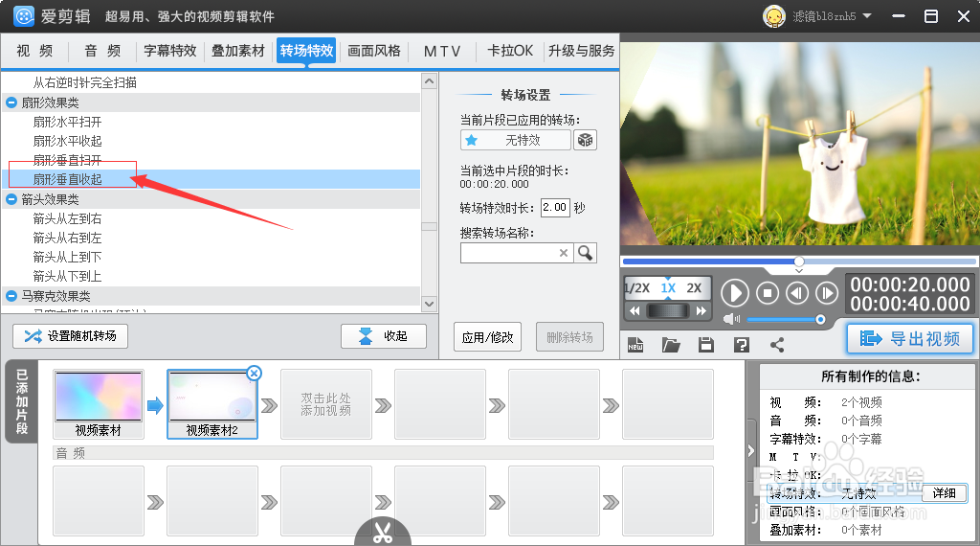Step to previous frame button
The width and height of the screenshot is (980, 546).
797,293
